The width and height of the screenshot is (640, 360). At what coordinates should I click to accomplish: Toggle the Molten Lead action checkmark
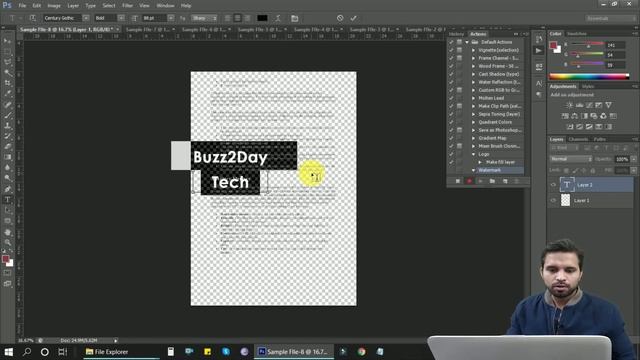[451, 98]
